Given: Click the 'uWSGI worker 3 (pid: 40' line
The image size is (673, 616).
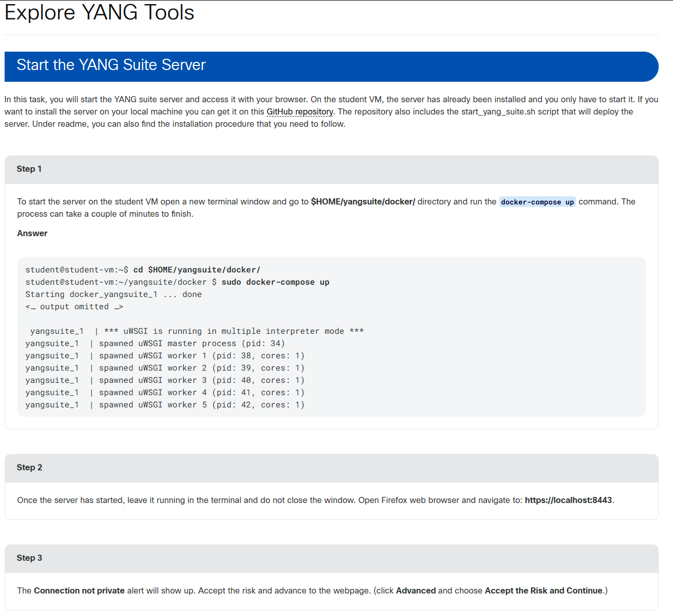Looking at the screenshot, I should (165, 380).
